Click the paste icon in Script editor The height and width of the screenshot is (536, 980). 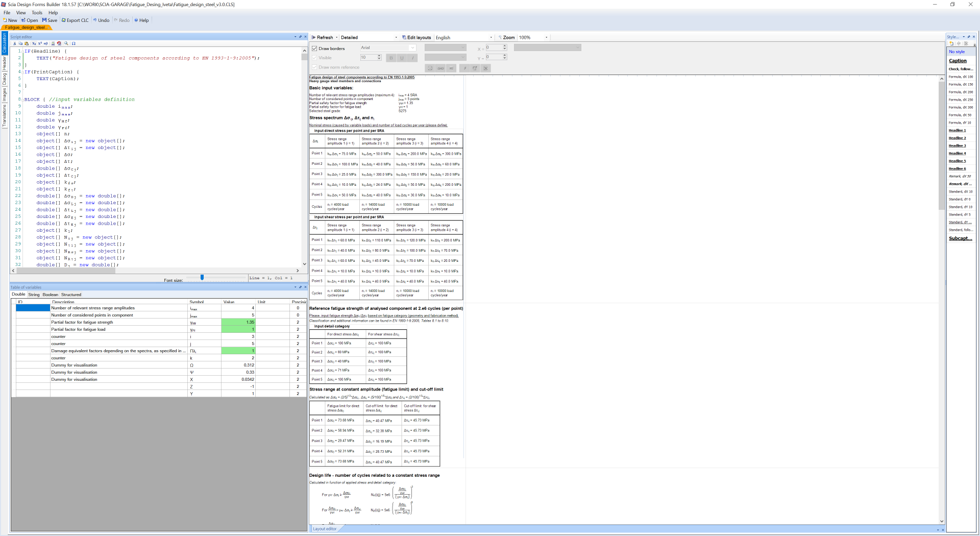pos(27,43)
